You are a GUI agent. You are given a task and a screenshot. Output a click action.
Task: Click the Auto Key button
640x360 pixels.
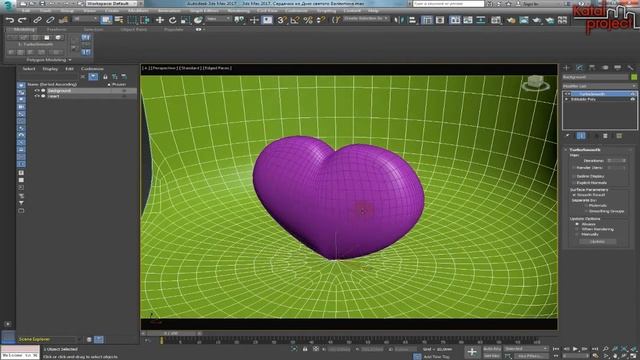pos(492,349)
